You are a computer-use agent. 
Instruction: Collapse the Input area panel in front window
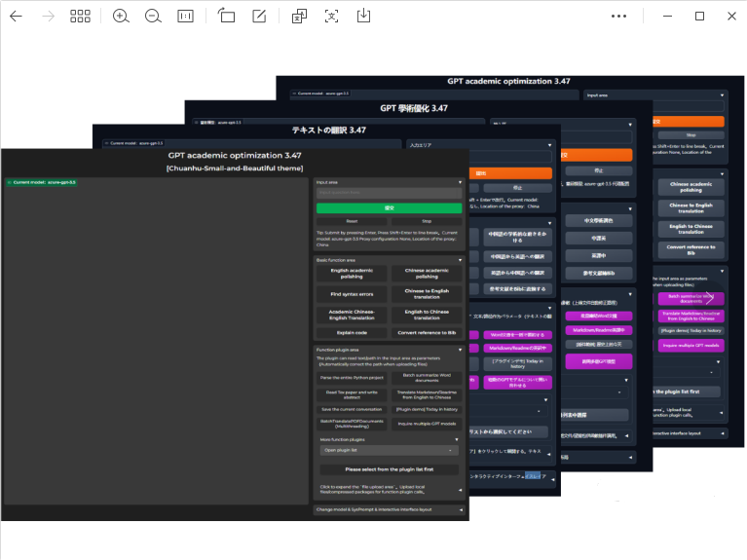tap(461, 182)
